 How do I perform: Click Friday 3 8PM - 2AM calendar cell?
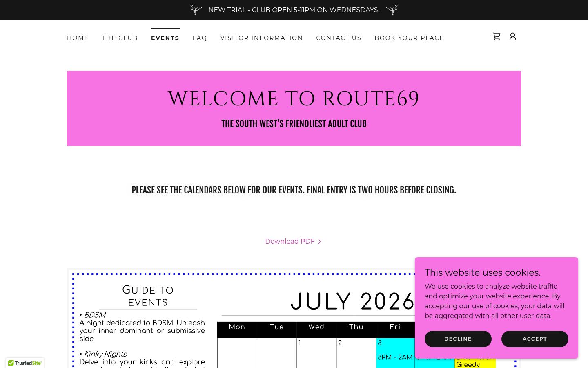(x=395, y=353)
